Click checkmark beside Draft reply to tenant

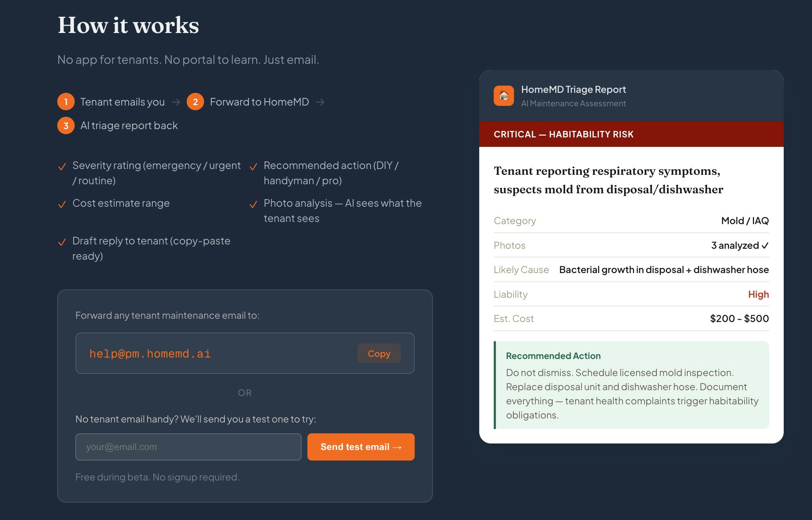tap(62, 242)
